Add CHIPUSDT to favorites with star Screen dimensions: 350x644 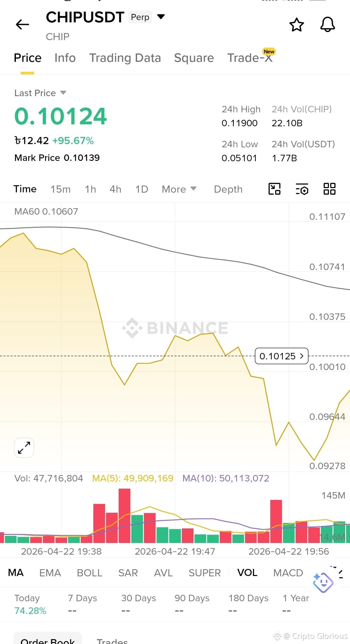[x=297, y=25]
